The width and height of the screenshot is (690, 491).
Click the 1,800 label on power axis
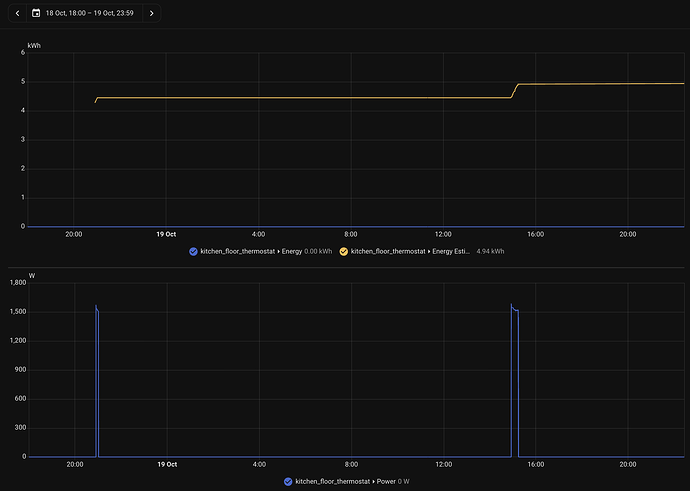point(18,283)
